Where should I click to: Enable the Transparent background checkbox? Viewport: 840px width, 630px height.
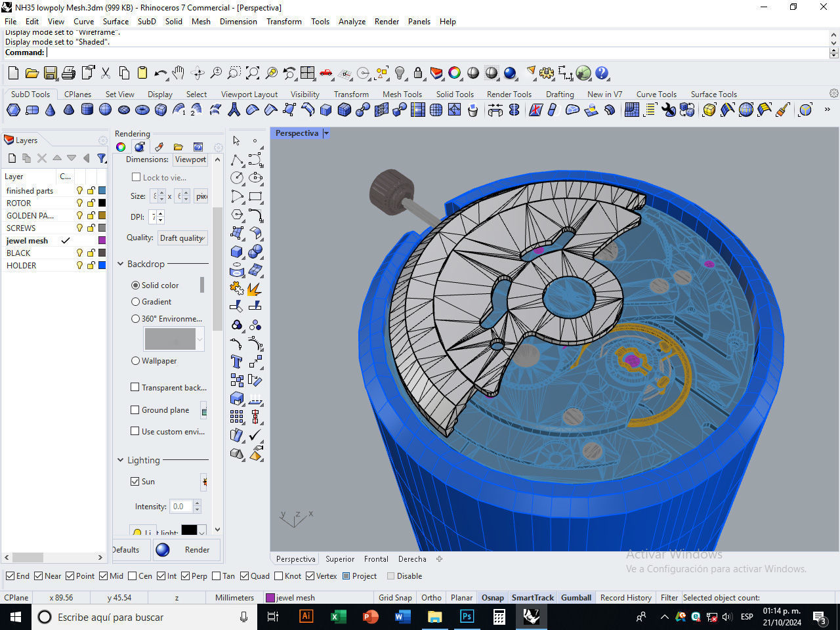135,387
